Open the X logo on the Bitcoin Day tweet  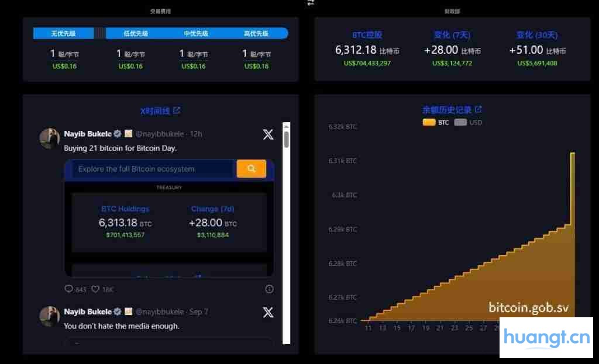pyautogui.click(x=268, y=135)
